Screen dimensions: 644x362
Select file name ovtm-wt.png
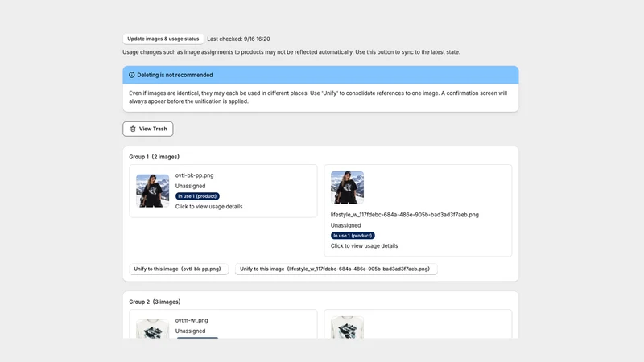pos(192,320)
